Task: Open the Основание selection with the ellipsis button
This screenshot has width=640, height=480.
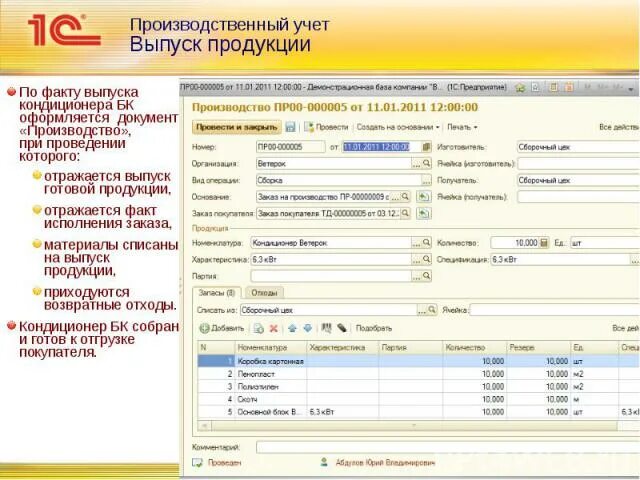Action: pyautogui.click(x=395, y=197)
